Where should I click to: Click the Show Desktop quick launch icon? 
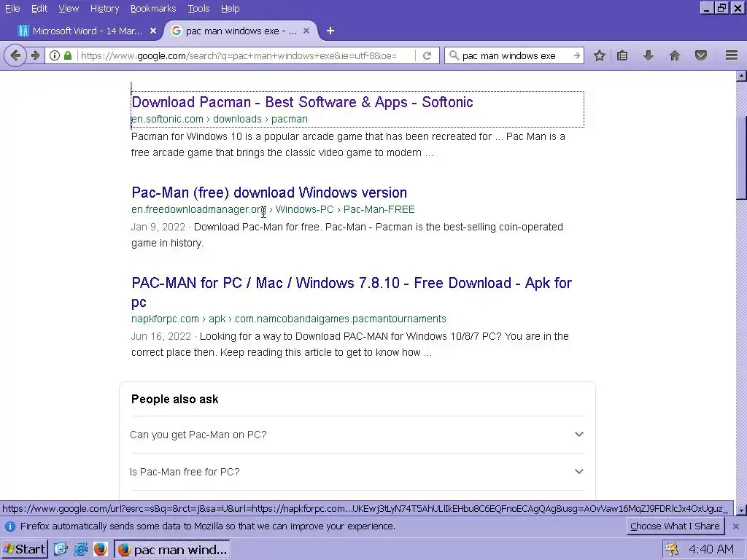61,549
